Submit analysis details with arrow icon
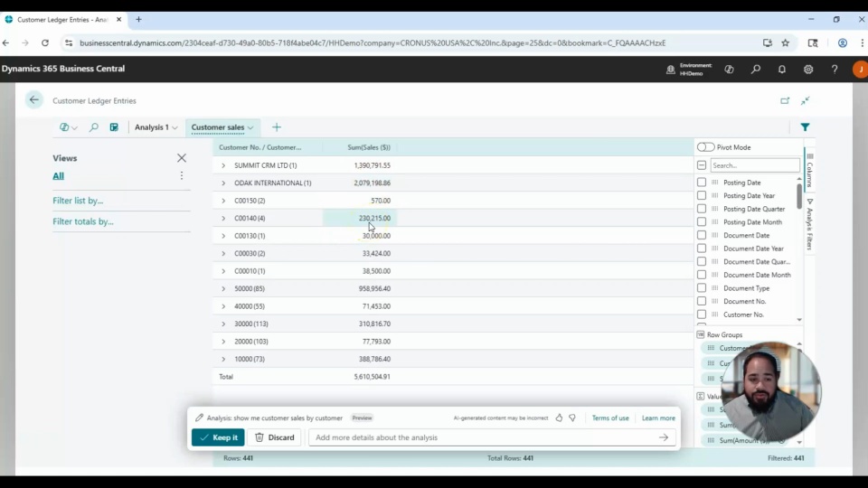The height and width of the screenshot is (488, 868). click(x=663, y=437)
